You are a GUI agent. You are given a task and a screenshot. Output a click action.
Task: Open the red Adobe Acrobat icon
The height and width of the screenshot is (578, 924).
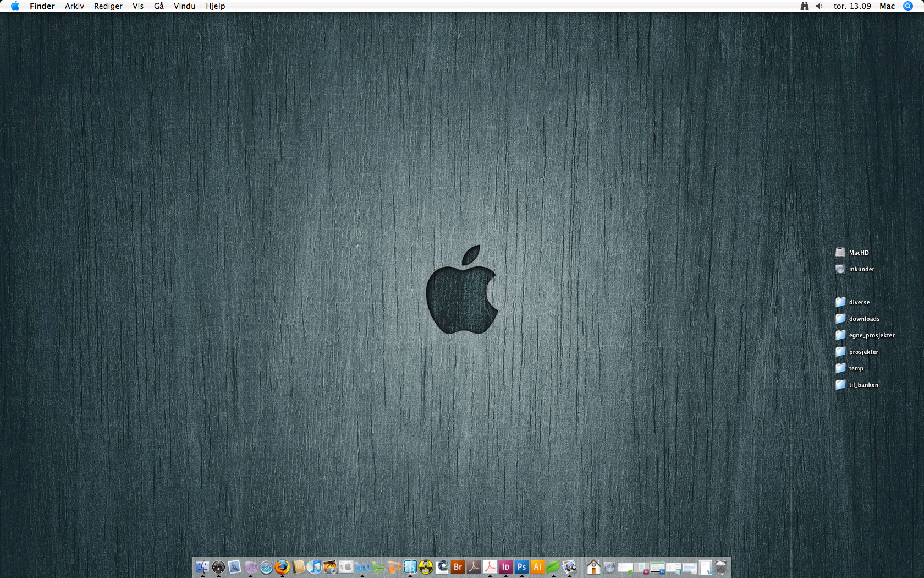pos(490,567)
